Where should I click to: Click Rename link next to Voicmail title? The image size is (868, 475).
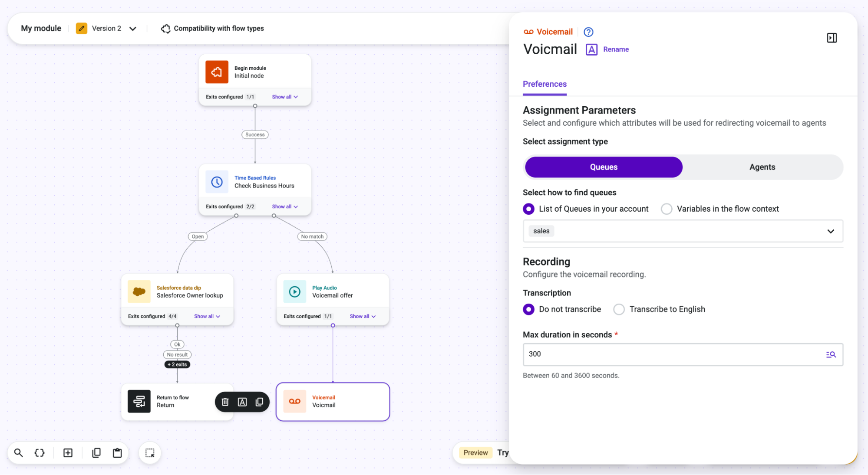tap(616, 49)
